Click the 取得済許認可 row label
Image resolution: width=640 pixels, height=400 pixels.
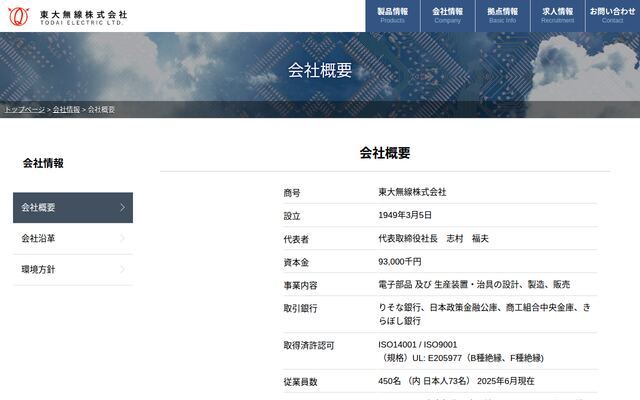tap(309, 346)
